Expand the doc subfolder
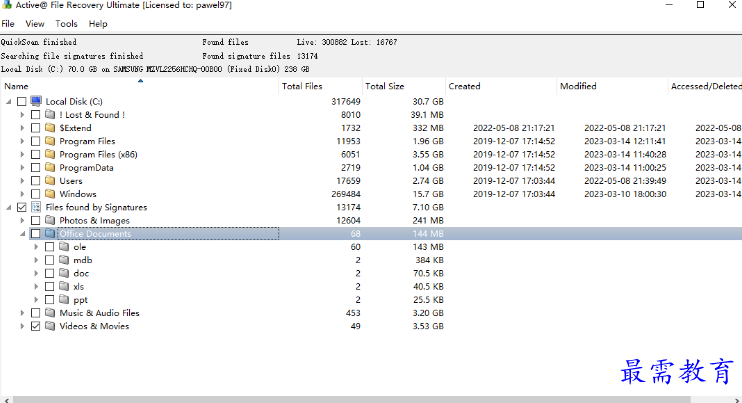The width and height of the screenshot is (742, 403). [36, 273]
